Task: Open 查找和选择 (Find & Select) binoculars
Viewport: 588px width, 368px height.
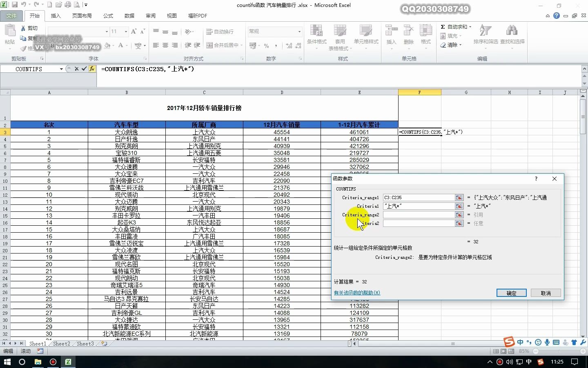Action: 512,36
